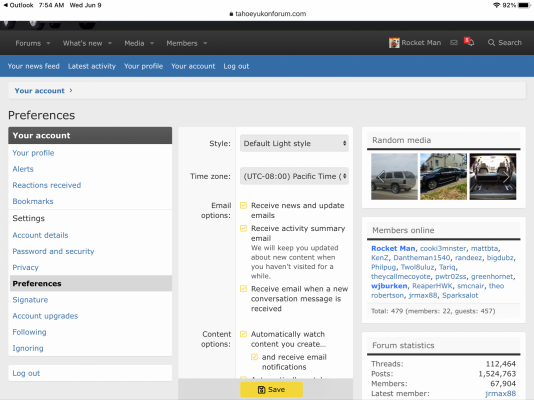Open Rocket Man in Members online
Viewport: 534px width, 400px height.
[x=393, y=248]
